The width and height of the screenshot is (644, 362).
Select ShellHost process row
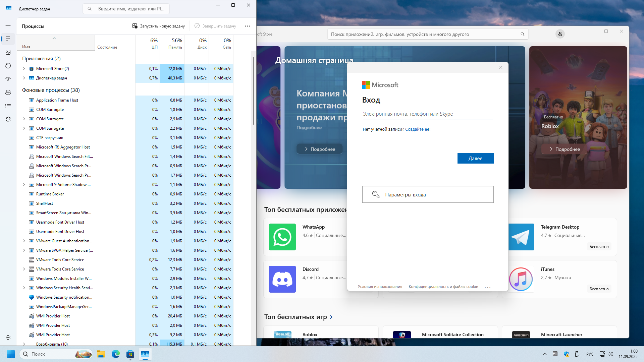125,203
